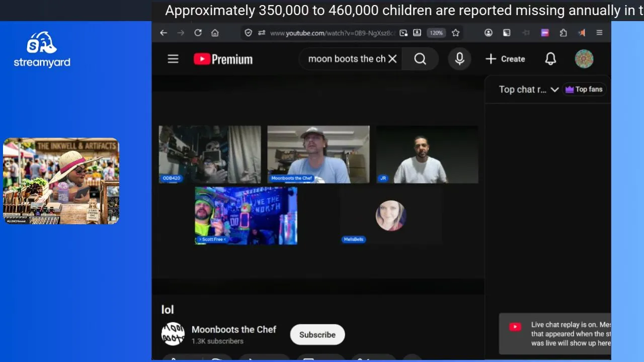
Task: Click the '1.3K subscribers' text
Action: click(217, 341)
